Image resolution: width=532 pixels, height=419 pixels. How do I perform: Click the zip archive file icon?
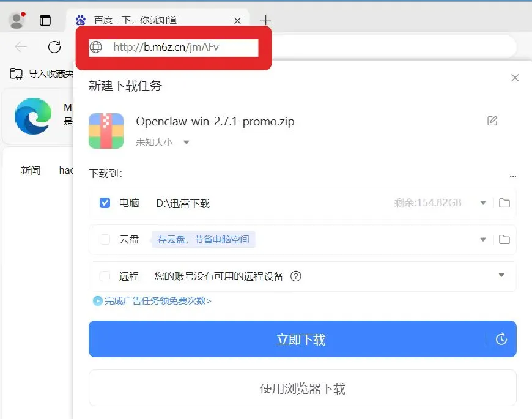click(x=106, y=131)
